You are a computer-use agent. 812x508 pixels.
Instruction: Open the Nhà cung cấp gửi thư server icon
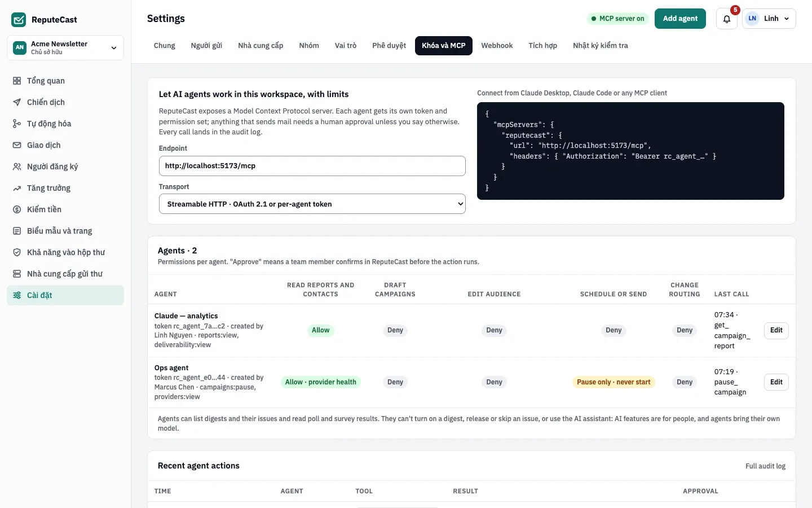17,274
